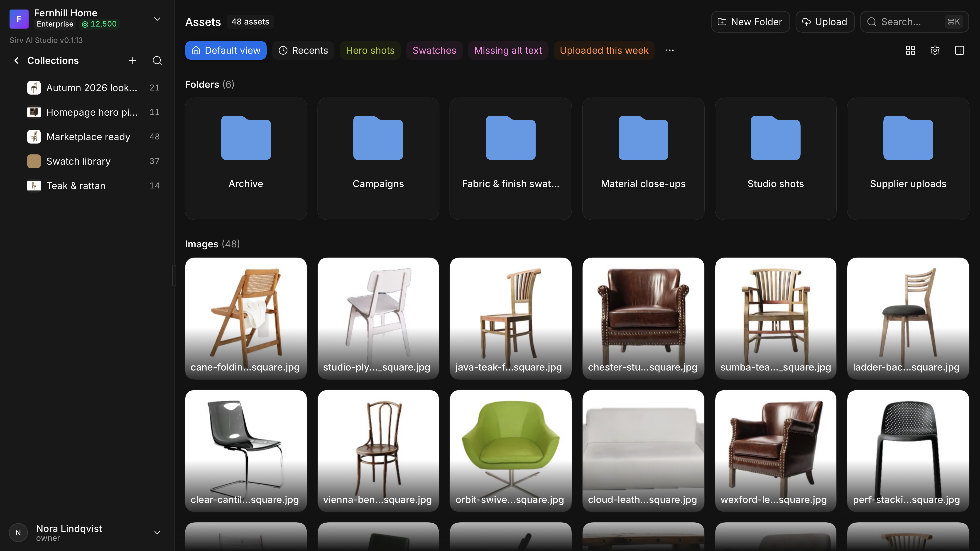Select the chester-stu leather armchair image
Viewport: 980px width, 551px height.
click(x=643, y=318)
